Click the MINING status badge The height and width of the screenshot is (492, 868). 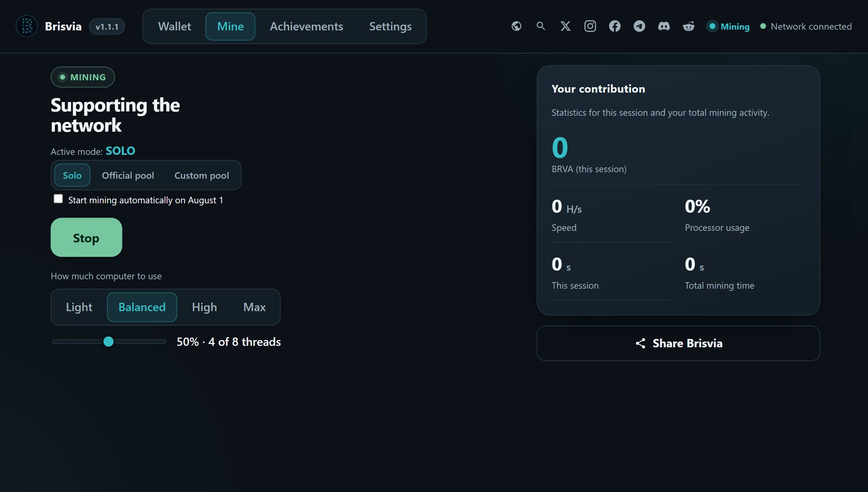[83, 77]
